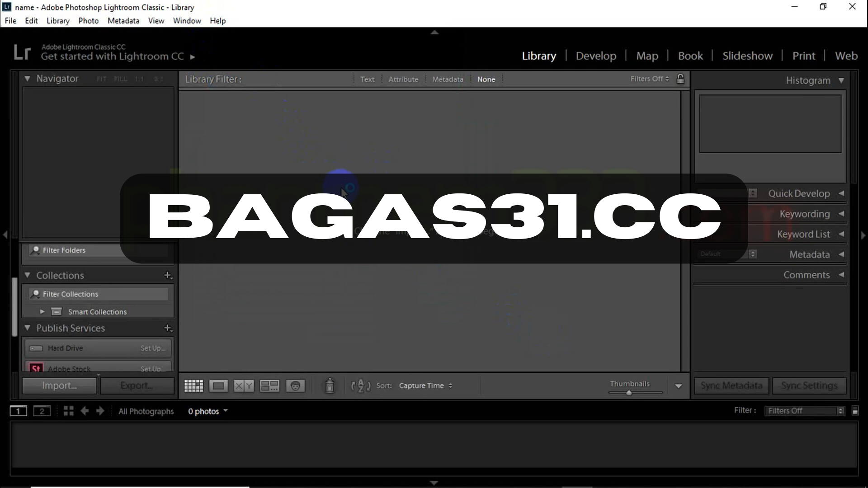868x488 pixels.
Task: Enable Attribute filter in Library Filter
Action: (x=403, y=79)
